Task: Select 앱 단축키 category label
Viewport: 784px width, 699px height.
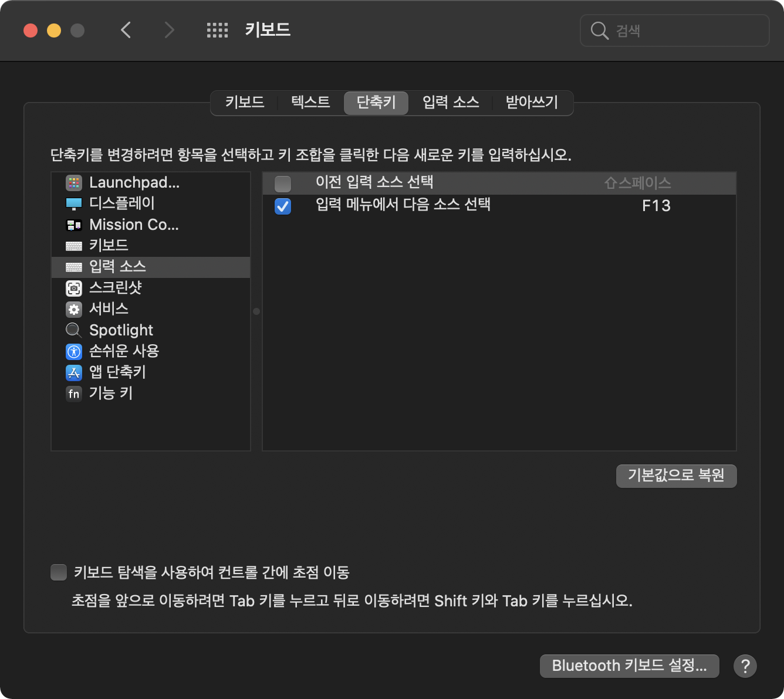Action: [x=117, y=372]
